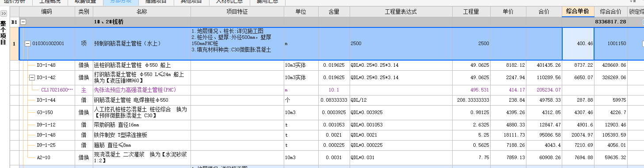Select tree row D9-1-25

point(47,145)
